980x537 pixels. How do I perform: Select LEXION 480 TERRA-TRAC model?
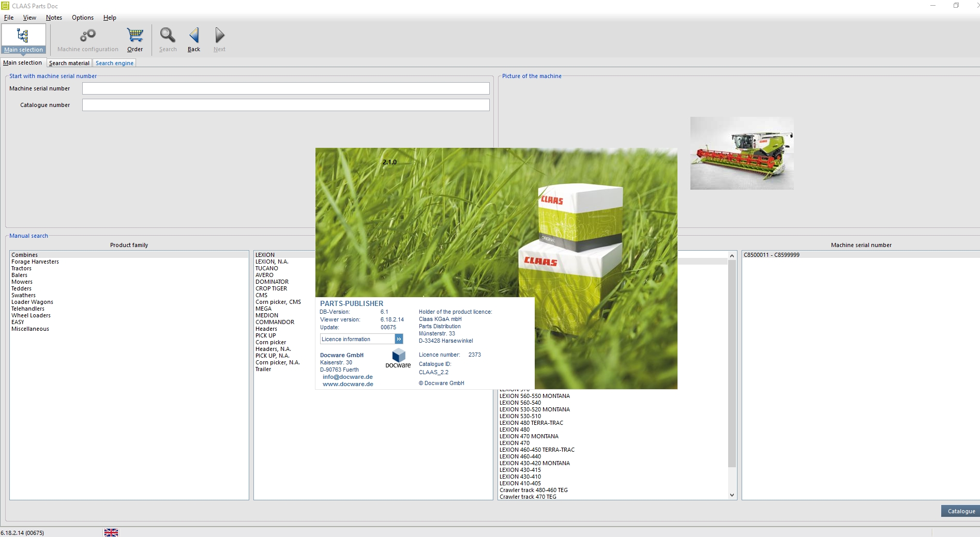click(613, 423)
